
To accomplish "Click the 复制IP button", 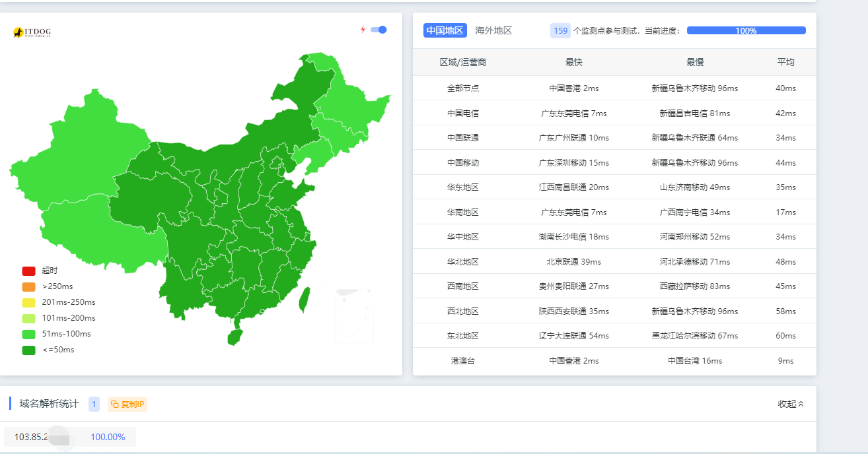I will point(127,404).
